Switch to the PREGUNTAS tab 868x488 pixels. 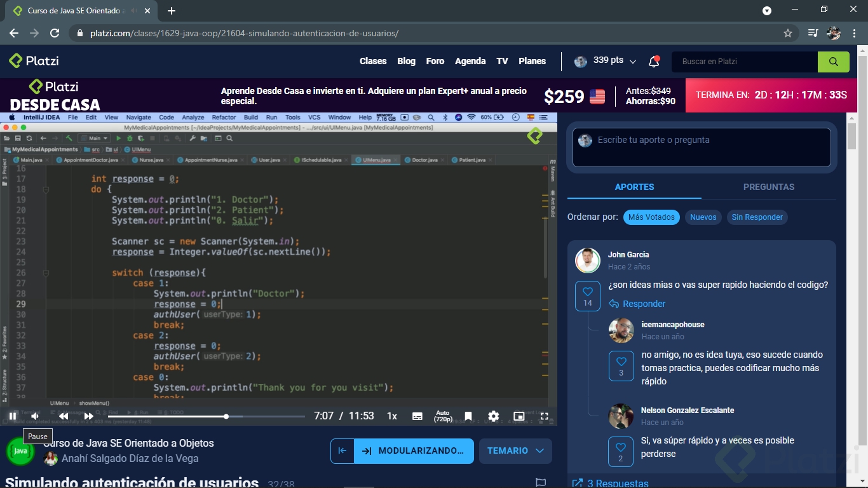point(769,187)
